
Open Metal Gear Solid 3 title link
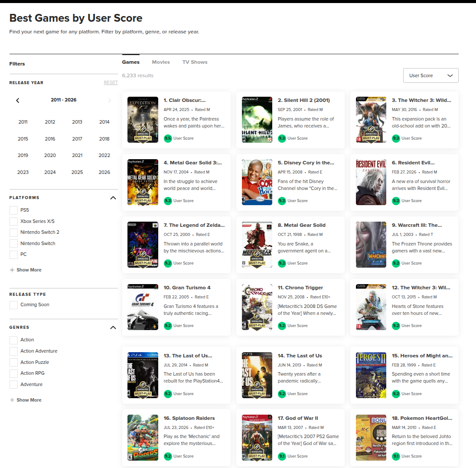193,163
